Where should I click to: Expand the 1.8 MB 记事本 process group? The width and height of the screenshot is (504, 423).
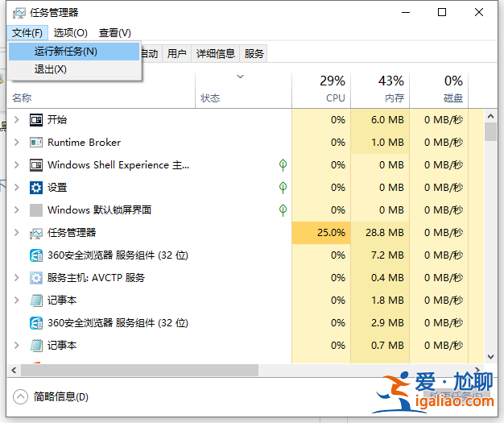click(17, 300)
